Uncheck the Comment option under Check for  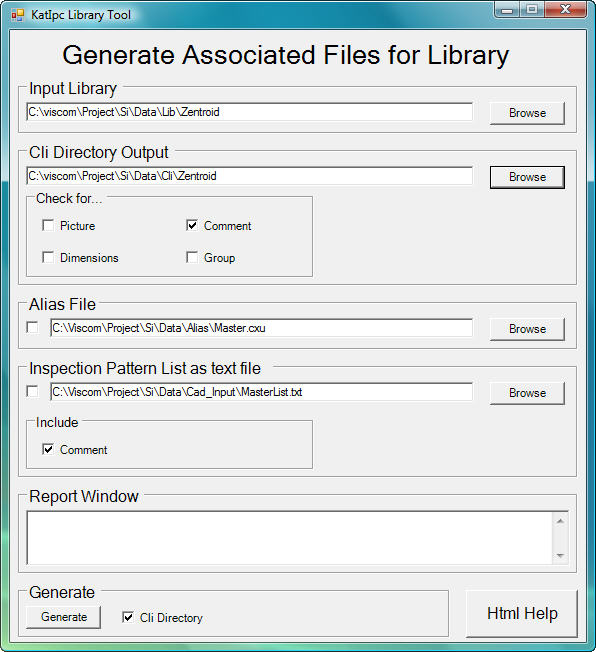coord(192,225)
